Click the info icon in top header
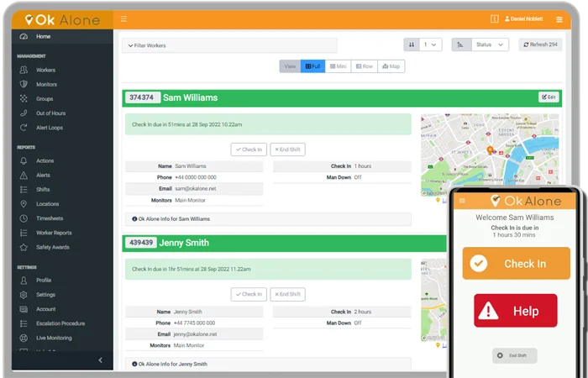Viewport: 588px width, 378px height. click(x=494, y=18)
